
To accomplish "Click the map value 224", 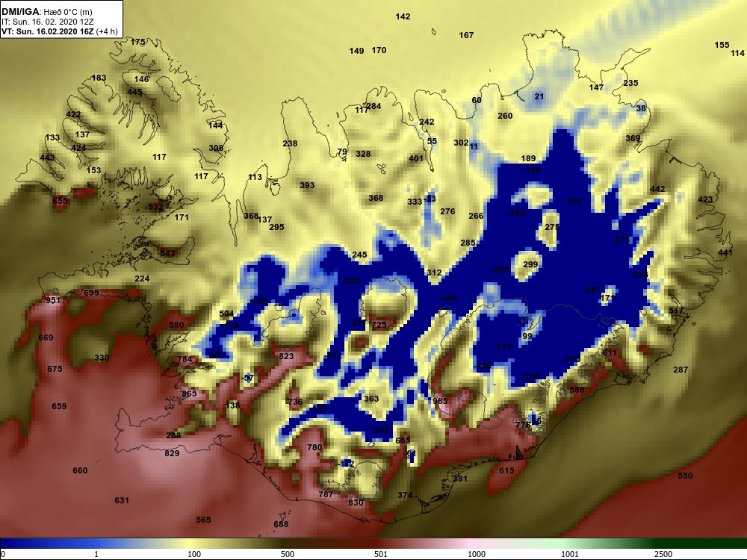I will point(142,279).
